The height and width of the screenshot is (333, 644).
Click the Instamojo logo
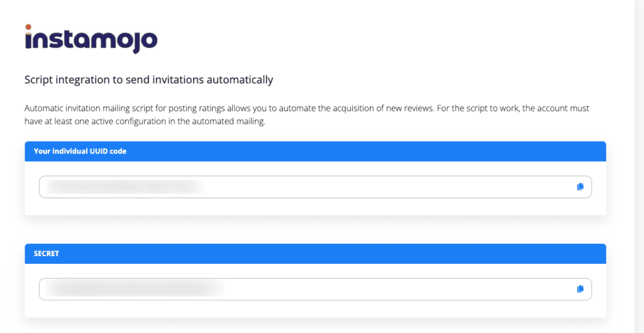pyautogui.click(x=91, y=39)
